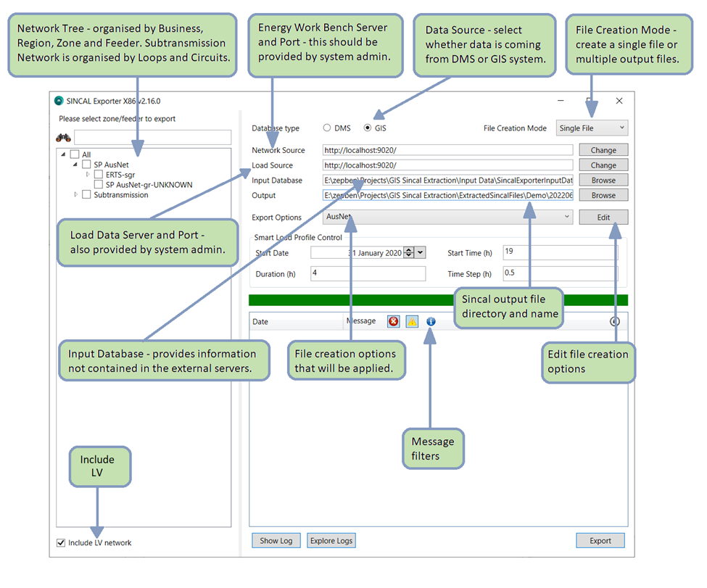Select the DMS database type
Image resolution: width=707 pixels, height=588 pixels.
click(327, 128)
